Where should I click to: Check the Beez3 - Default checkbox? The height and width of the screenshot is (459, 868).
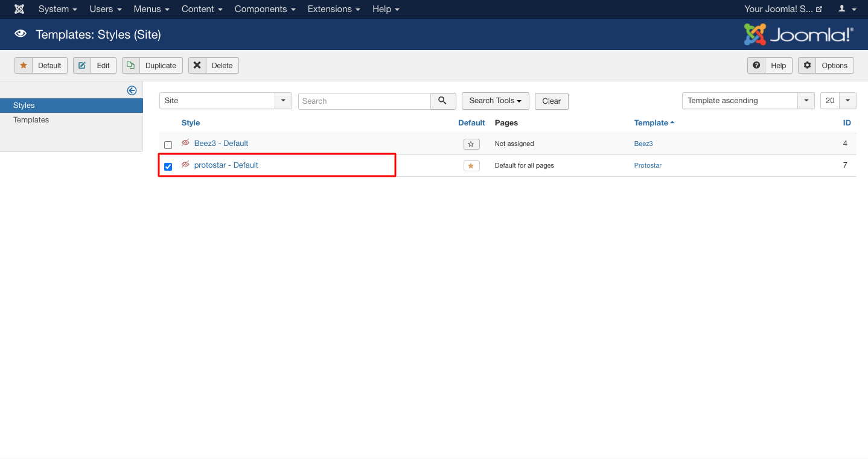point(168,145)
